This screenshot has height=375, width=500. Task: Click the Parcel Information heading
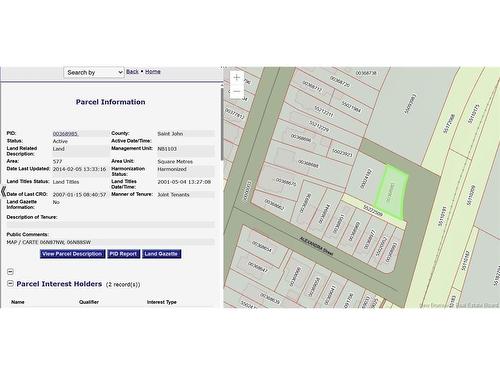110,102
